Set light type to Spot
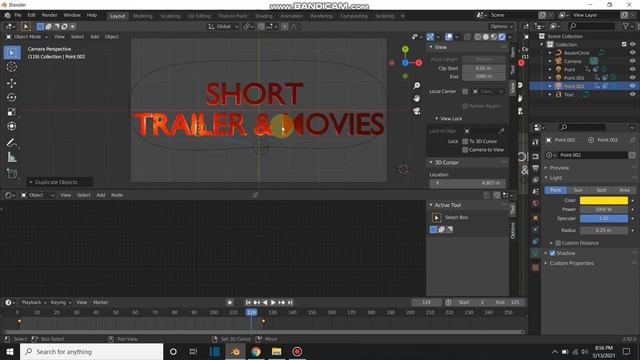The width and height of the screenshot is (640, 360). pos(601,190)
